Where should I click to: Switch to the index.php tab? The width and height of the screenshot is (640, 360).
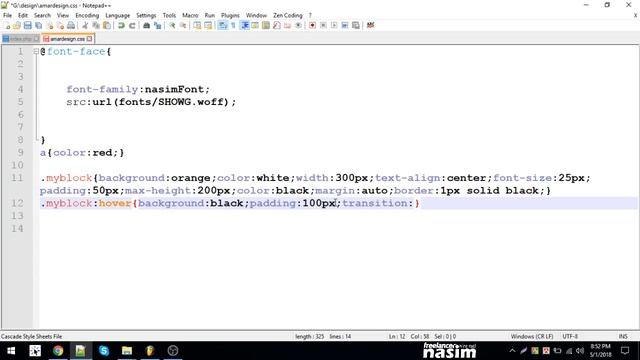click(x=20, y=39)
